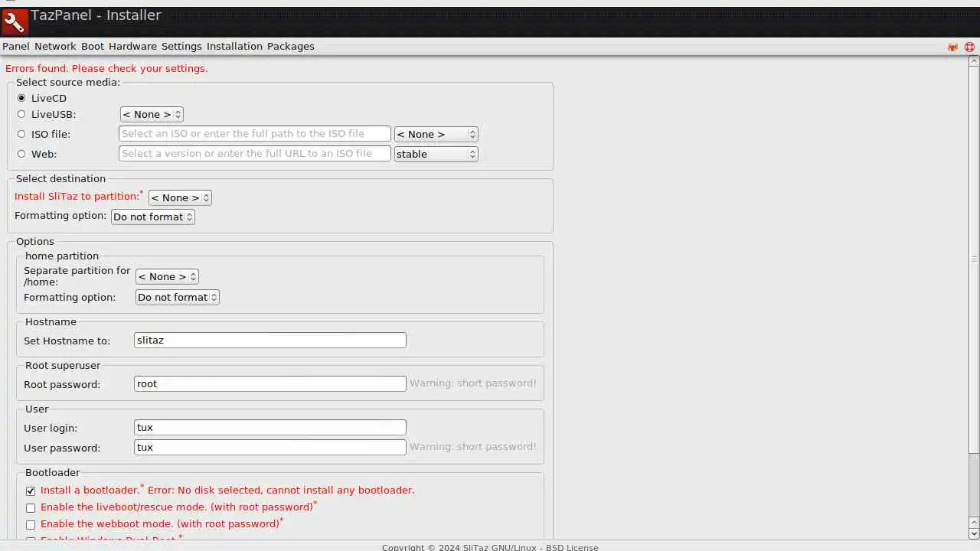Click the Web ISO URL input field
980x551 pixels.
pyautogui.click(x=255, y=154)
